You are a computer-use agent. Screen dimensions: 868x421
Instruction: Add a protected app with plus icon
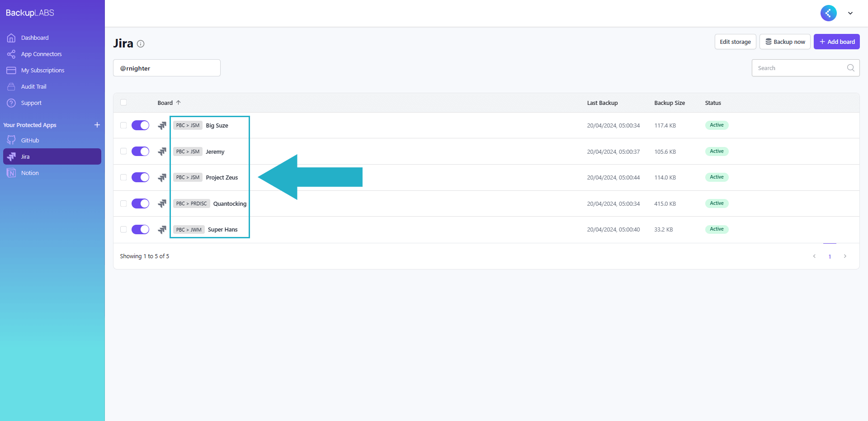tap(97, 125)
